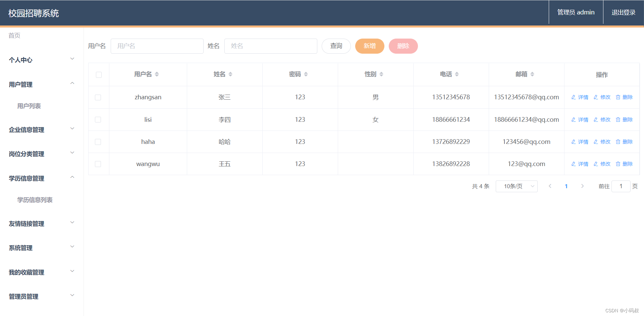Sort table by 邮箱 column arrows
644x316 pixels.
(x=532, y=74)
